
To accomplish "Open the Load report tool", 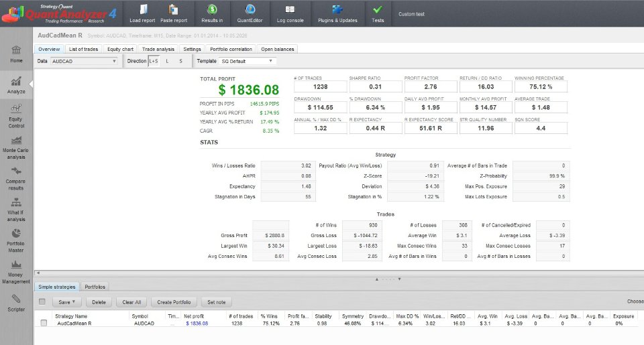I will [142, 13].
